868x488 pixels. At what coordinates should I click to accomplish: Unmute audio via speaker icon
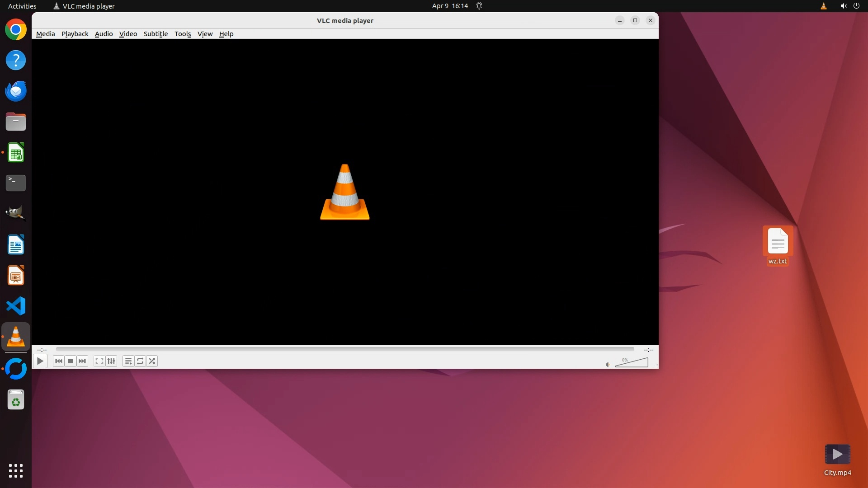(x=608, y=365)
